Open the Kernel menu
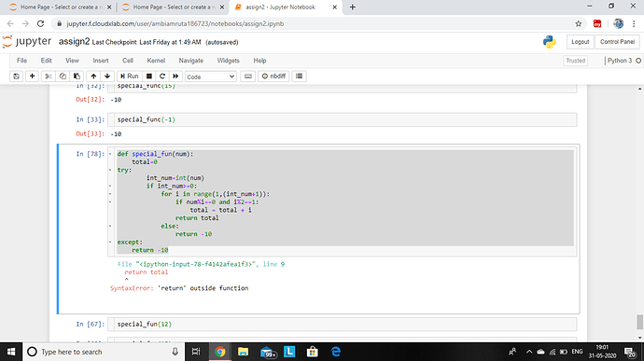Screen dimensions: 644x361 point(156,61)
